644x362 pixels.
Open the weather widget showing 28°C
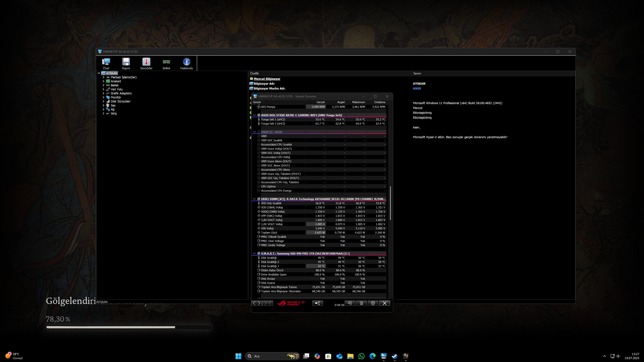point(14,356)
